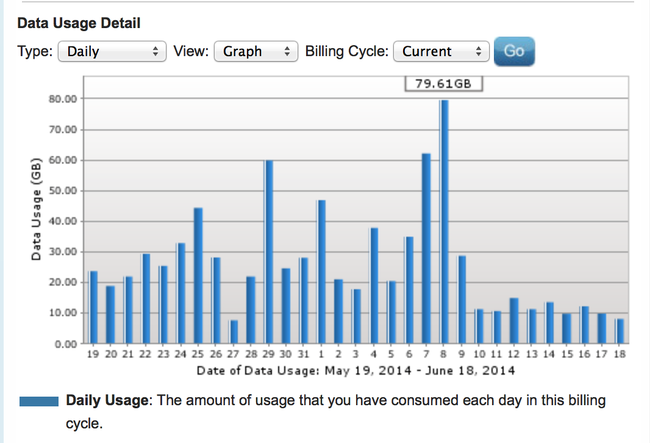Screen dimensions: 650x443
Task: Click the 79.61GB tooltip label
Action: pyautogui.click(x=443, y=84)
